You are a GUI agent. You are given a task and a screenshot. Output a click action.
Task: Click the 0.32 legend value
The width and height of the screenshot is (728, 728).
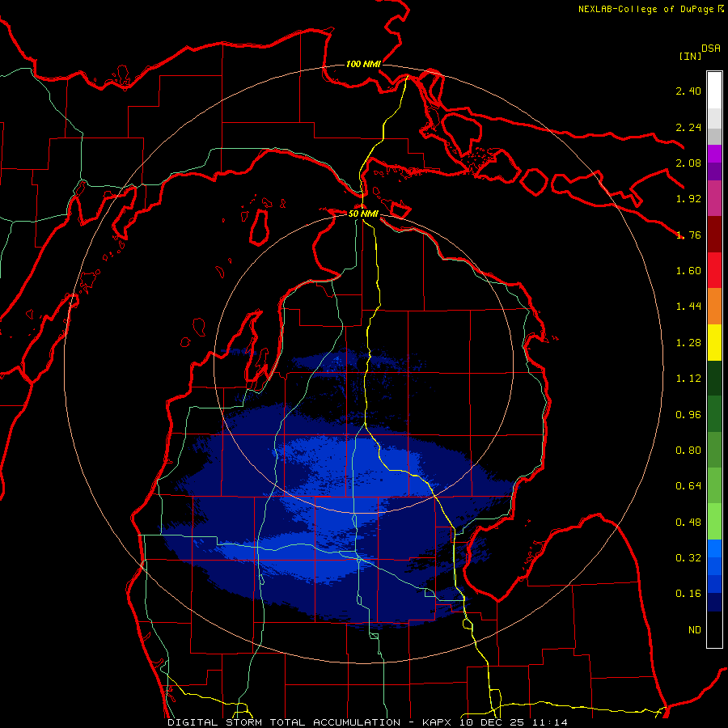(x=688, y=558)
